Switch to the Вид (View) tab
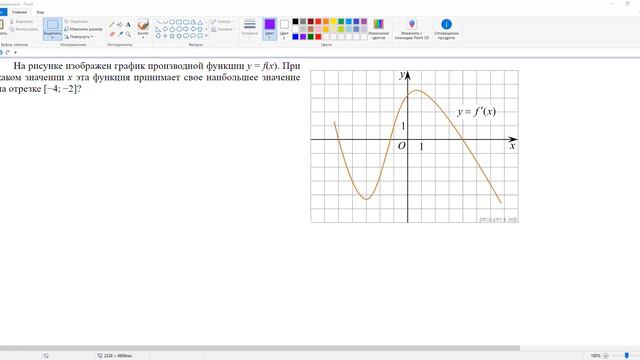 (x=40, y=12)
